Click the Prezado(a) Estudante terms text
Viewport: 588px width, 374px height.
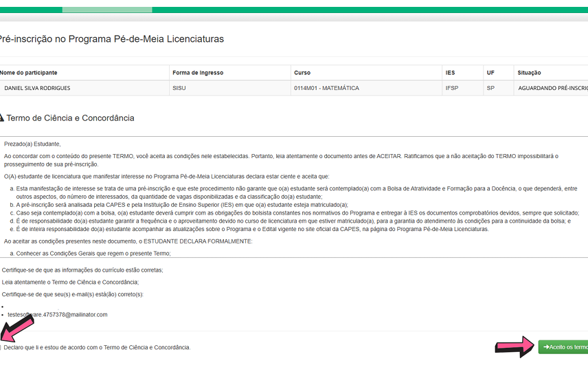tap(32, 144)
